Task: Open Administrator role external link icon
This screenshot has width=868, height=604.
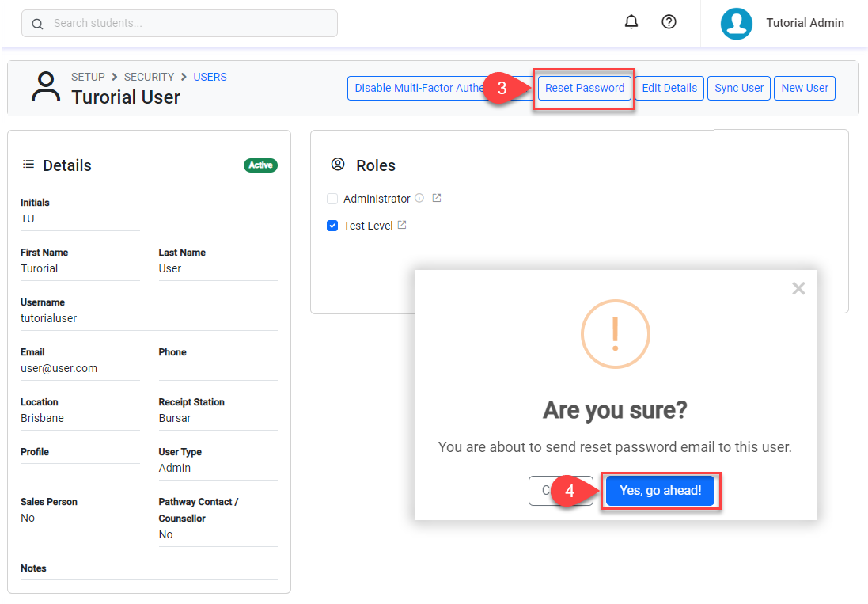Action: point(437,198)
